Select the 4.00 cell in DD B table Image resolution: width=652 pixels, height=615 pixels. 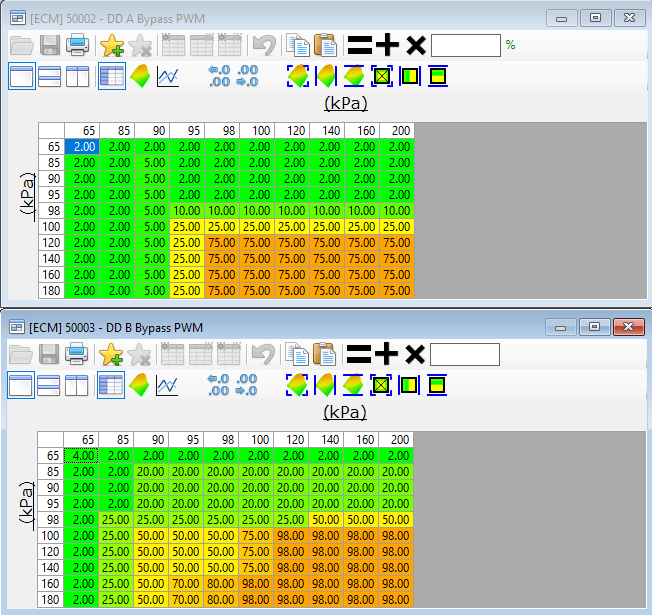(82, 455)
